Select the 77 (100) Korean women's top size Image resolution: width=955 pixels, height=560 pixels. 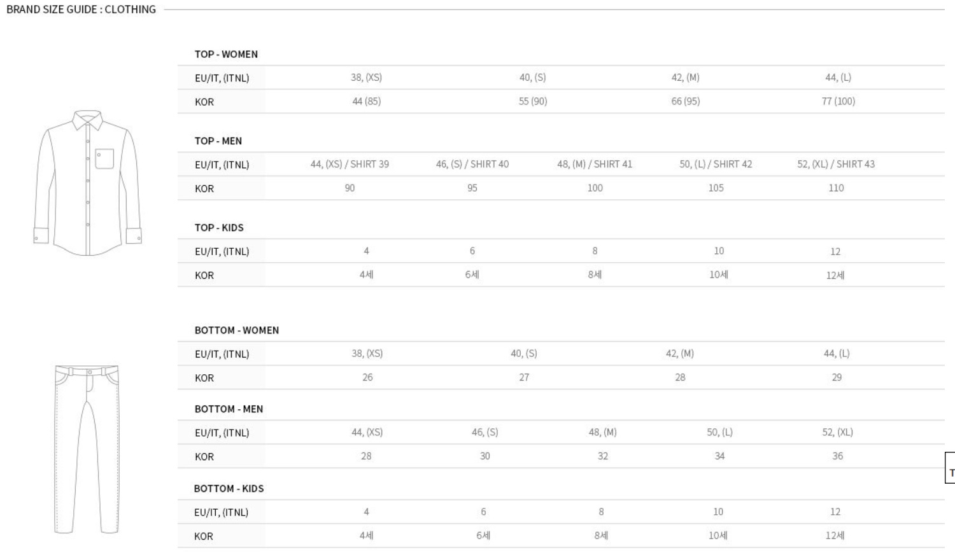pyautogui.click(x=838, y=101)
